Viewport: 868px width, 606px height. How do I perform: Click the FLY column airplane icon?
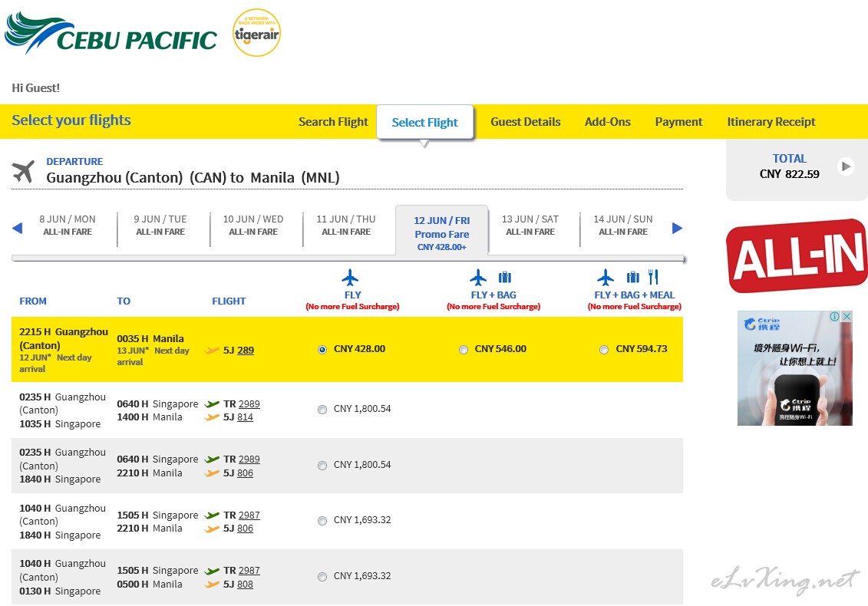[x=351, y=277]
